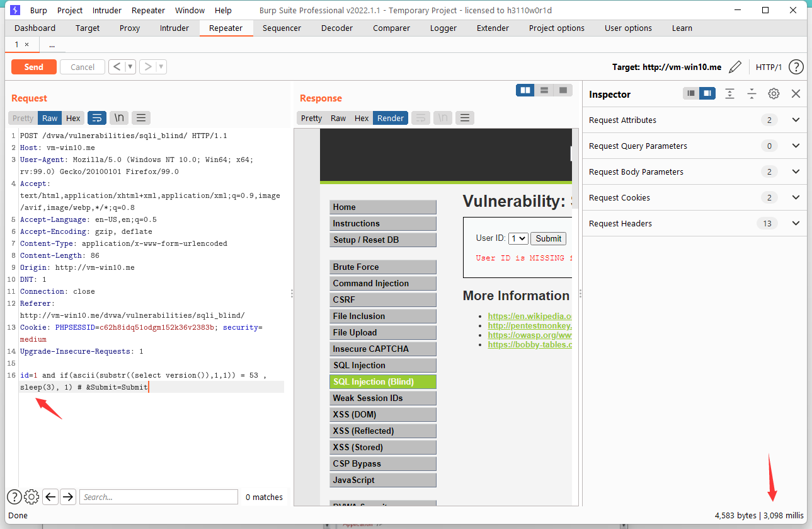Collapse all Inspector sections icon
This screenshot has width=812, height=529.
click(x=752, y=93)
